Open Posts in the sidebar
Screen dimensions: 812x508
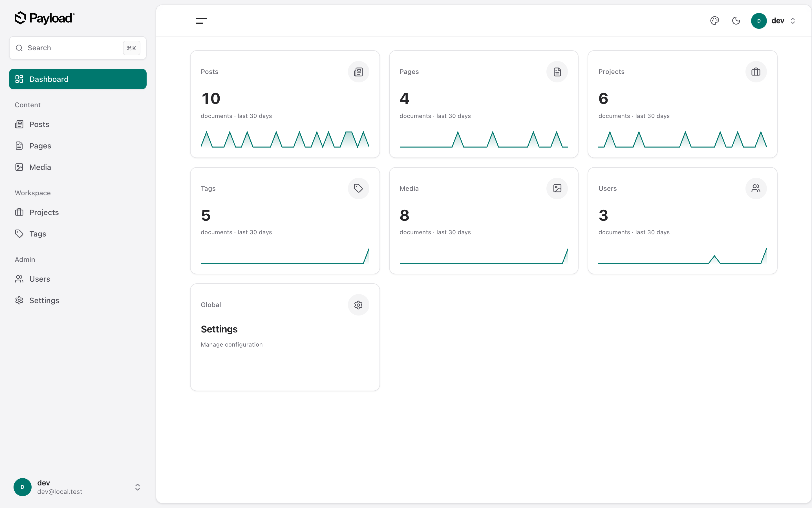point(78,124)
